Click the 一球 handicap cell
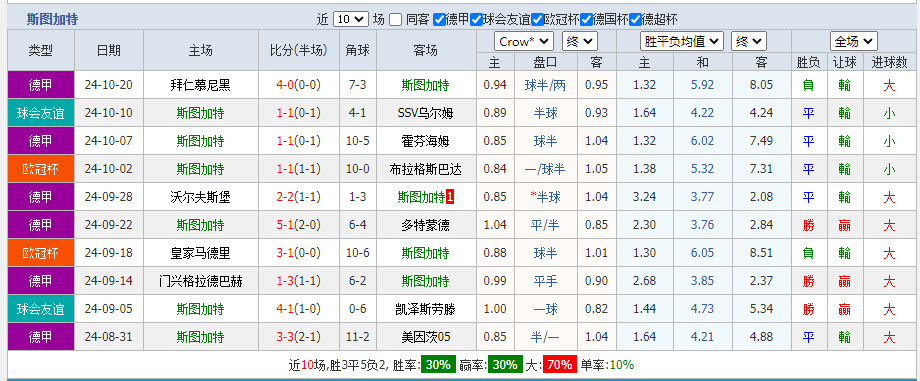 (545, 309)
